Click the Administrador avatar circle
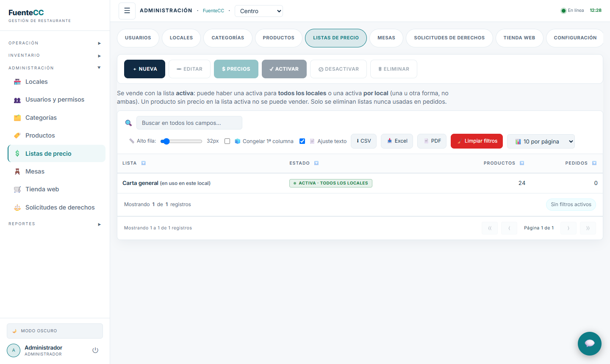 pyautogui.click(x=14, y=350)
